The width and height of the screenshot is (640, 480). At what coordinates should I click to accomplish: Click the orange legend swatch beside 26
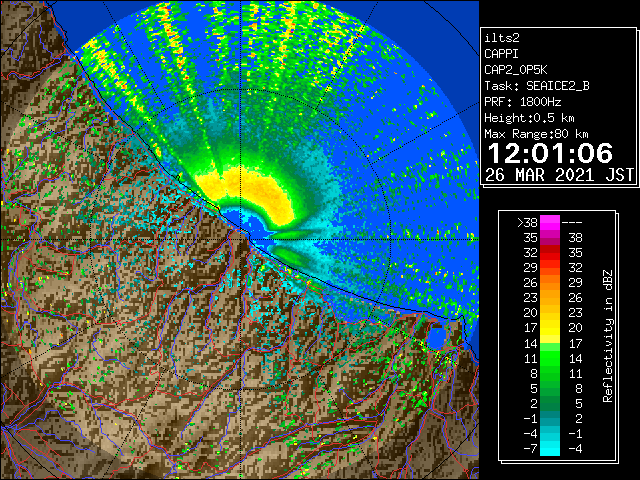pyautogui.click(x=550, y=282)
